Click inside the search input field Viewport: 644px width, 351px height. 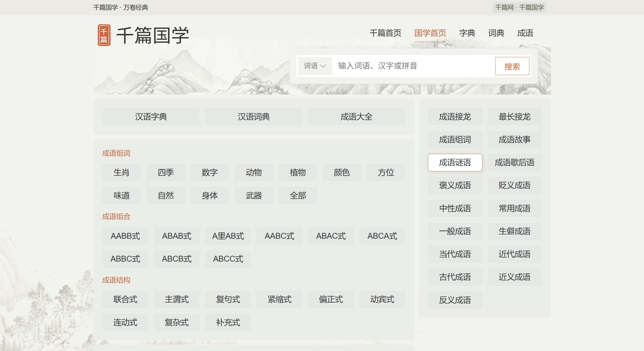coord(402,66)
